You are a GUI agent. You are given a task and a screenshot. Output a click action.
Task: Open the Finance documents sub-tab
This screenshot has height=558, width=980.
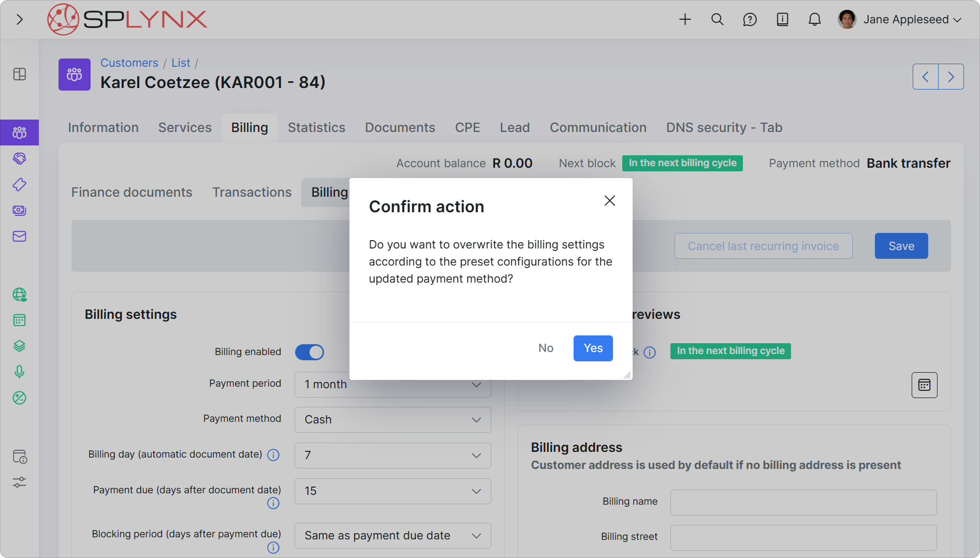(132, 192)
